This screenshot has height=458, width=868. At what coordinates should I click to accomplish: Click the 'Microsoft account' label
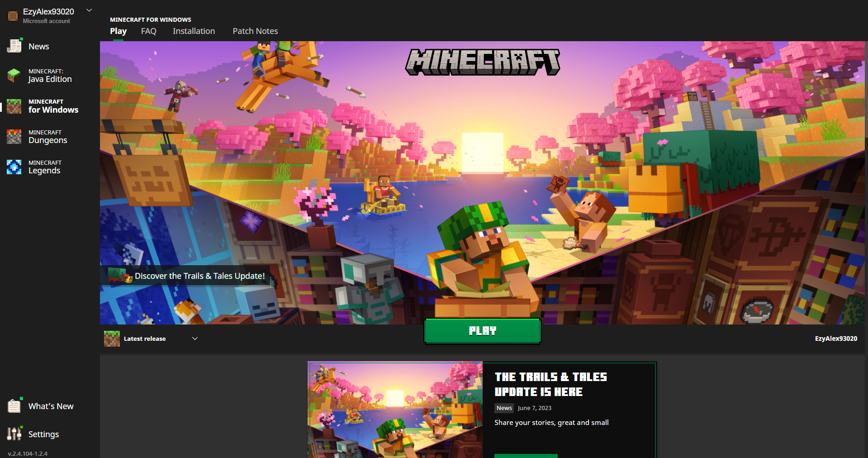pyautogui.click(x=47, y=21)
